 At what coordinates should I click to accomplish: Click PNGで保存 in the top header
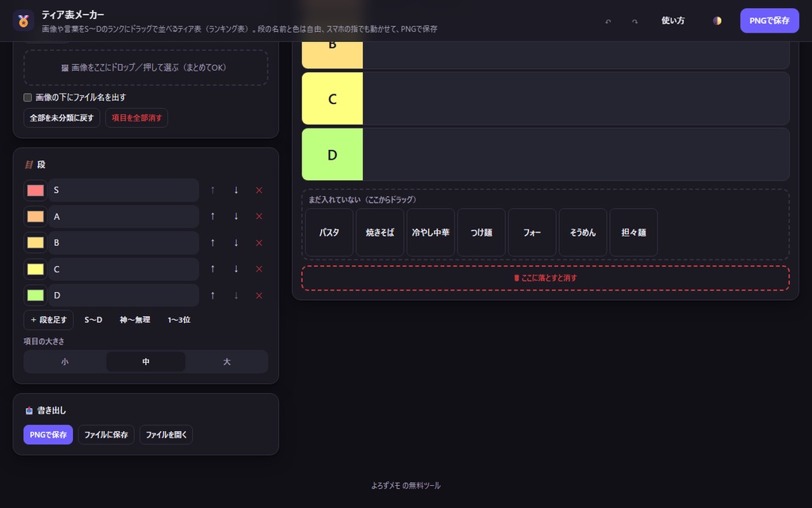point(769,21)
